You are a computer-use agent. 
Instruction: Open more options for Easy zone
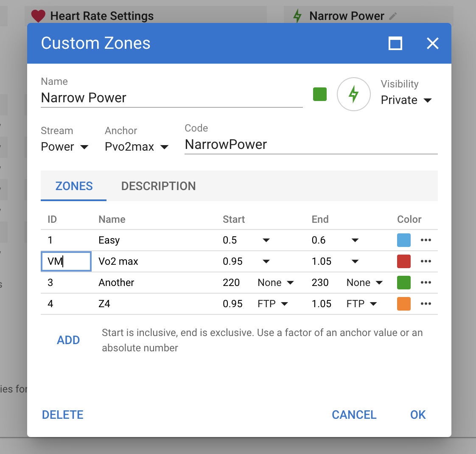pyautogui.click(x=426, y=240)
